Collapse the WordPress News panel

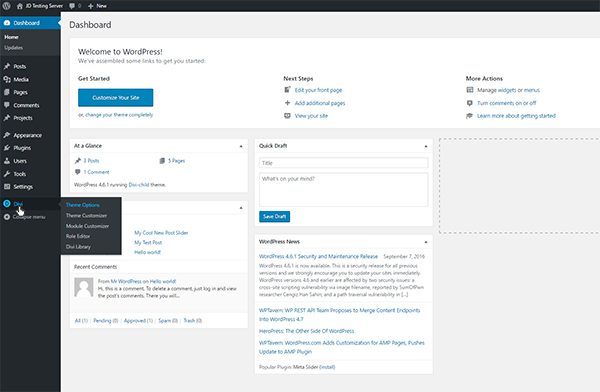426,242
